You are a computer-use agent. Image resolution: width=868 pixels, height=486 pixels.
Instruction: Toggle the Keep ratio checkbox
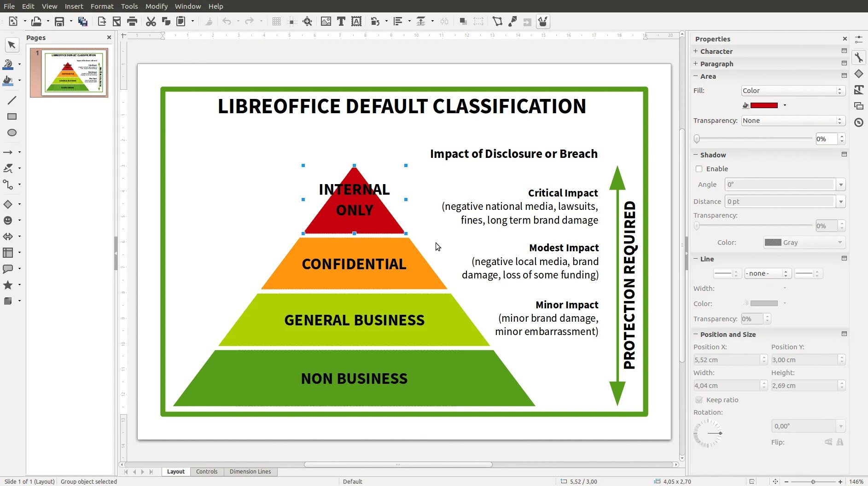pyautogui.click(x=699, y=400)
